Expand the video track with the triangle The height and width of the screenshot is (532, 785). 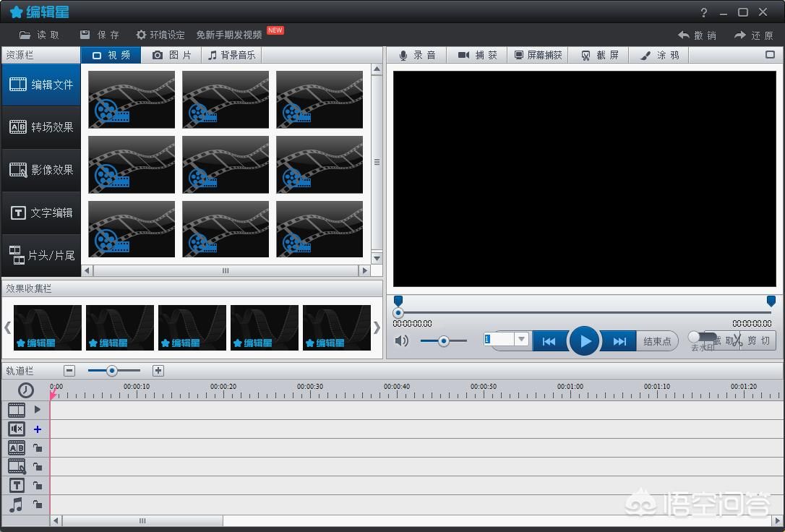[x=38, y=409]
